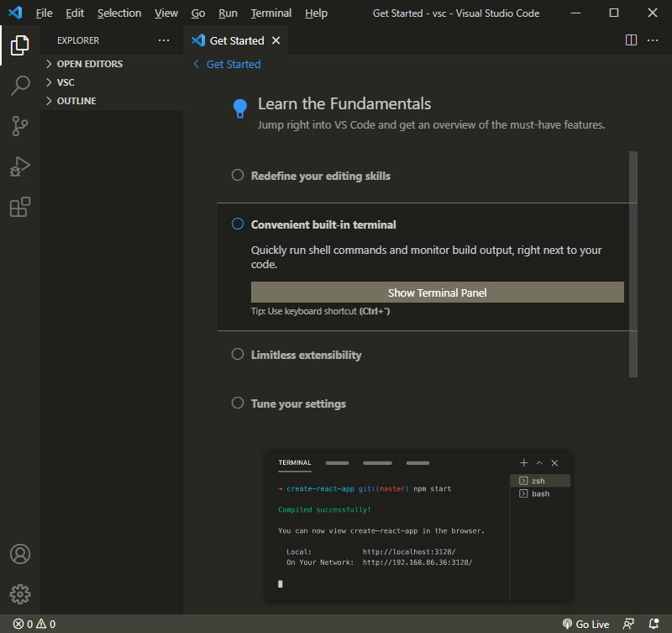Viewport: 672px width, 633px height.
Task: Open the Go menu
Action: (198, 13)
